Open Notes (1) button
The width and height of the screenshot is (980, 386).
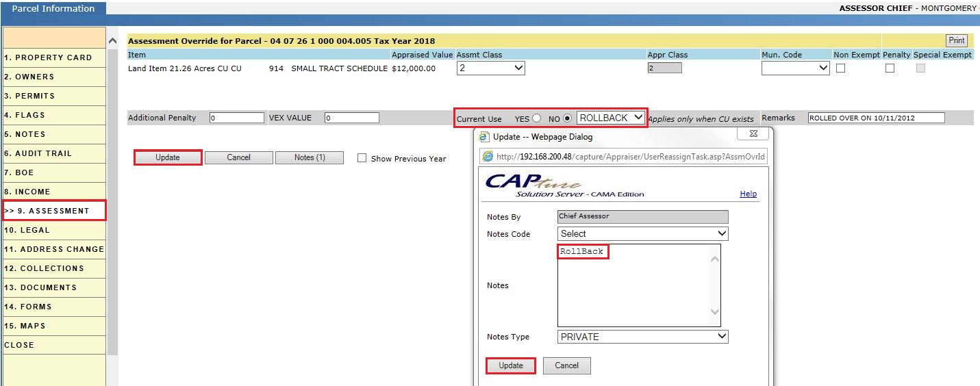tap(310, 157)
